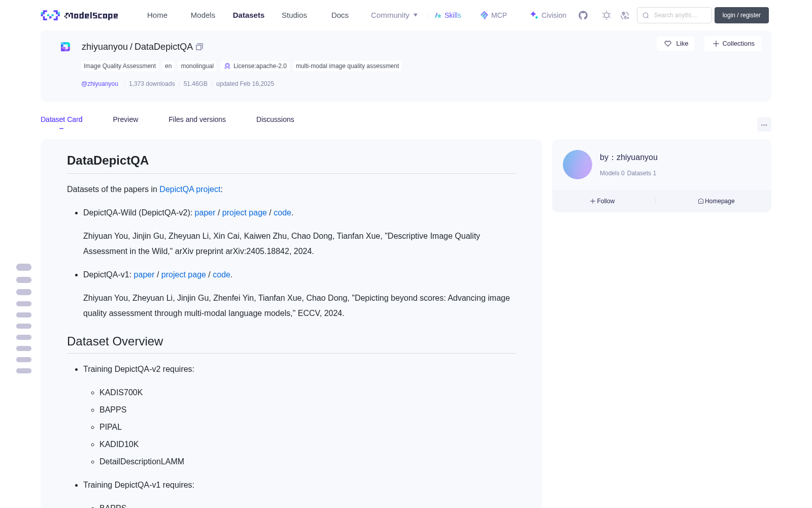The height and width of the screenshot is (508, 812).
Task: Click the zhiyuanyou profile avatar
Action: pyautogui.click(x=578, y=165)
